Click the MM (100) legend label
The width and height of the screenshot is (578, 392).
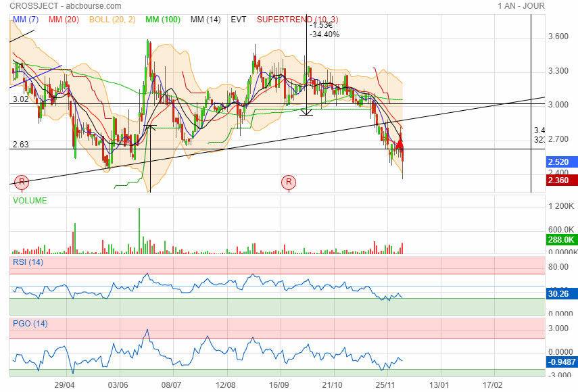click(162, 20)
